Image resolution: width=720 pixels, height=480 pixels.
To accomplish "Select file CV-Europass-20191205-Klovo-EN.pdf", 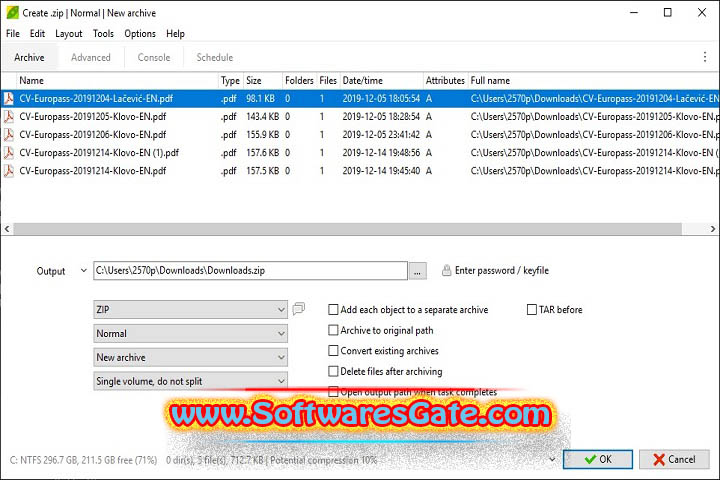I will pyautogui.click(x=93, y=117).
